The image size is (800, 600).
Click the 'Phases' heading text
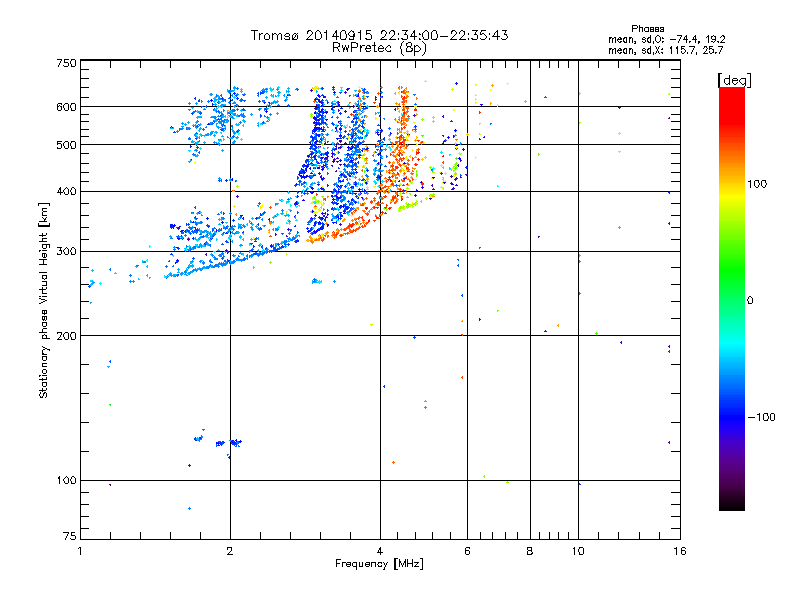click(x=647, y=29)
